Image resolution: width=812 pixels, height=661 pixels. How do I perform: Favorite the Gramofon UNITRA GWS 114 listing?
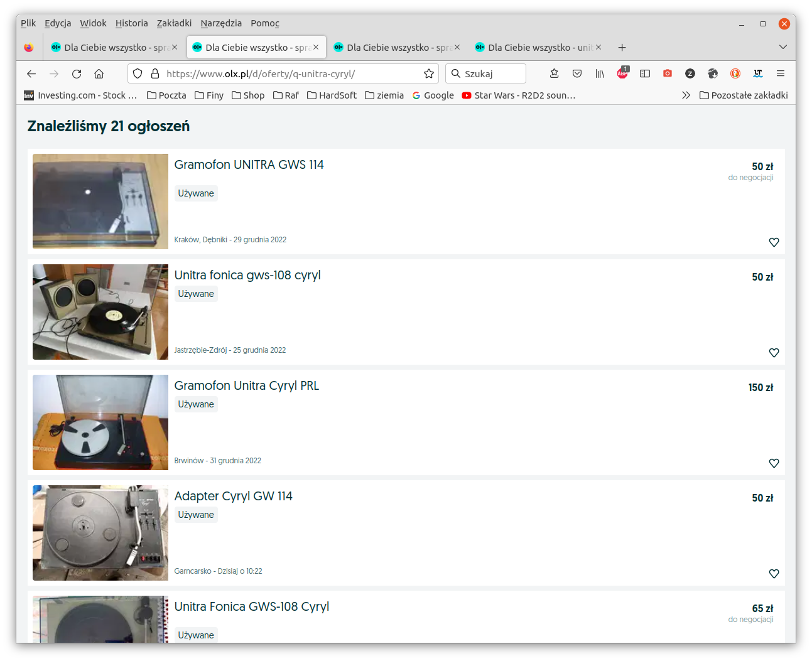click(774, 242)
